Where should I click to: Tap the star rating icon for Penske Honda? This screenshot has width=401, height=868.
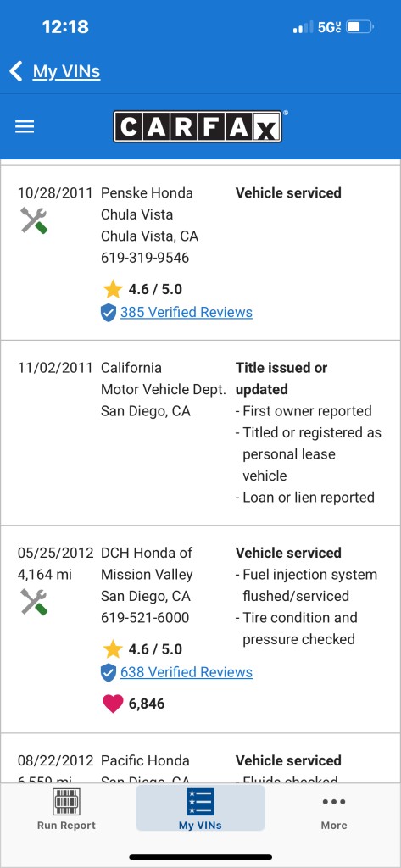[113, 289]
